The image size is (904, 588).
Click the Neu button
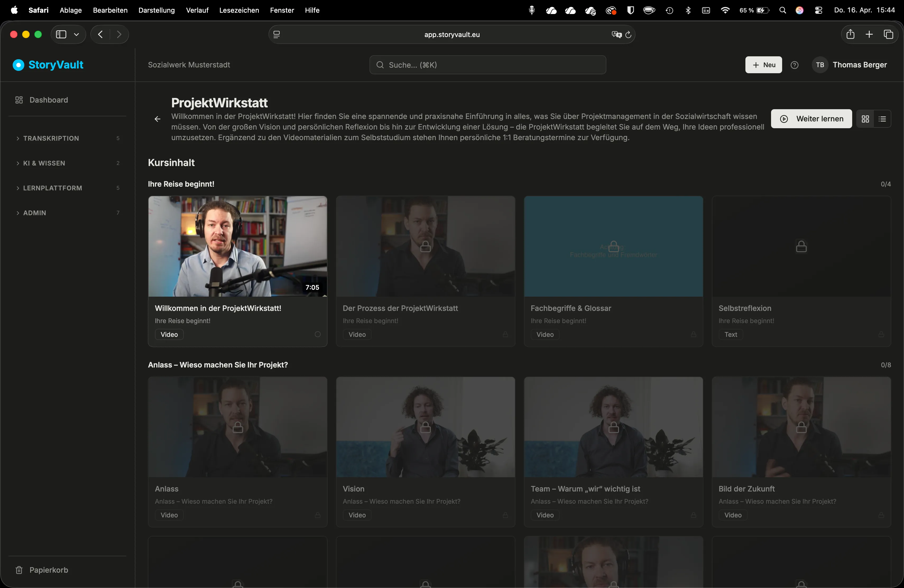click(x=763, y=65)
